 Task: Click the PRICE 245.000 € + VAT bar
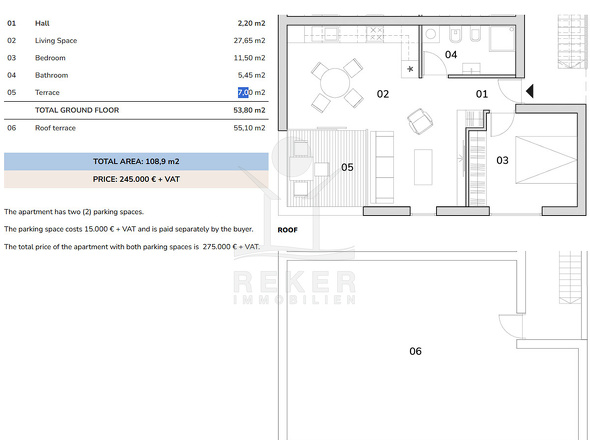pos(136,179)
